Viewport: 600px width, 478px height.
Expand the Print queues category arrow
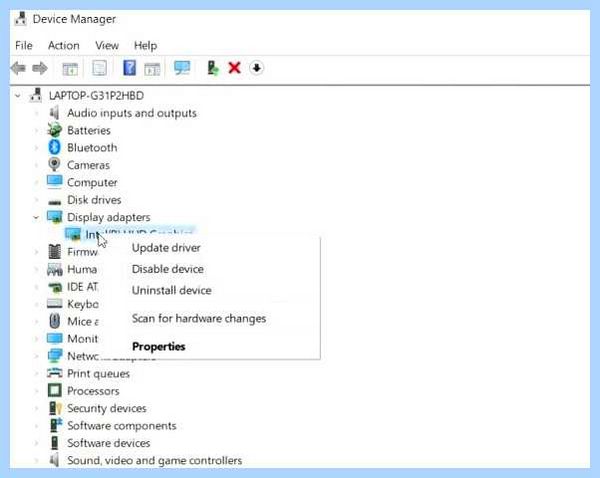(37, 374)
